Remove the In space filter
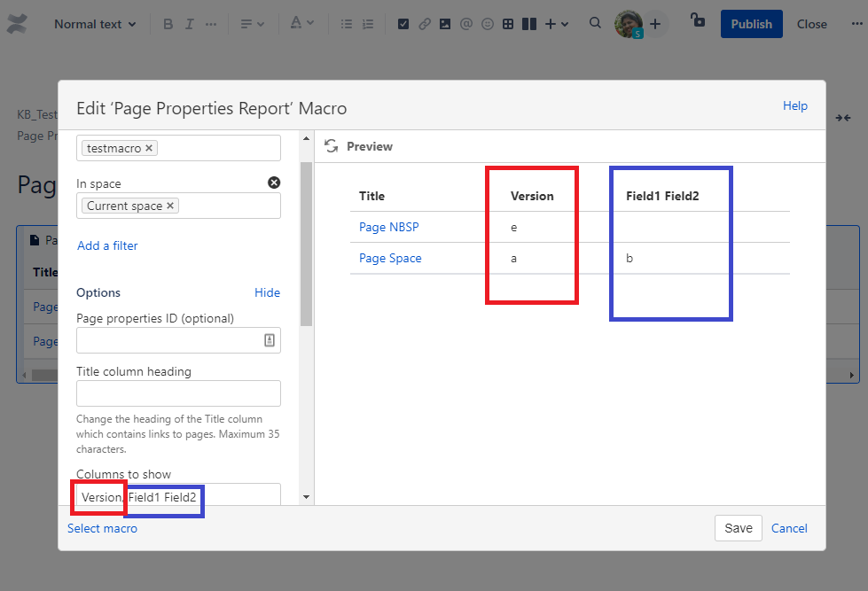Image resolution: width=868 pixels, height=591 pixels. pos(274,183)
